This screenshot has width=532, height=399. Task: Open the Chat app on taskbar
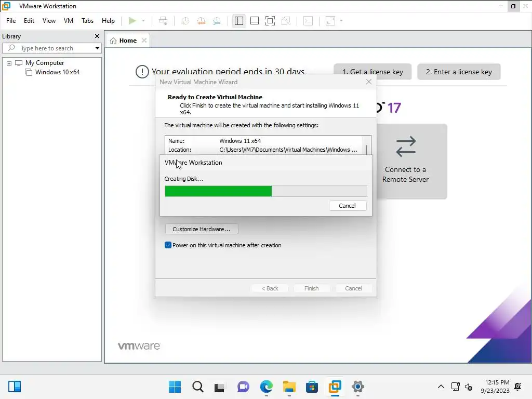click(243, 387)
